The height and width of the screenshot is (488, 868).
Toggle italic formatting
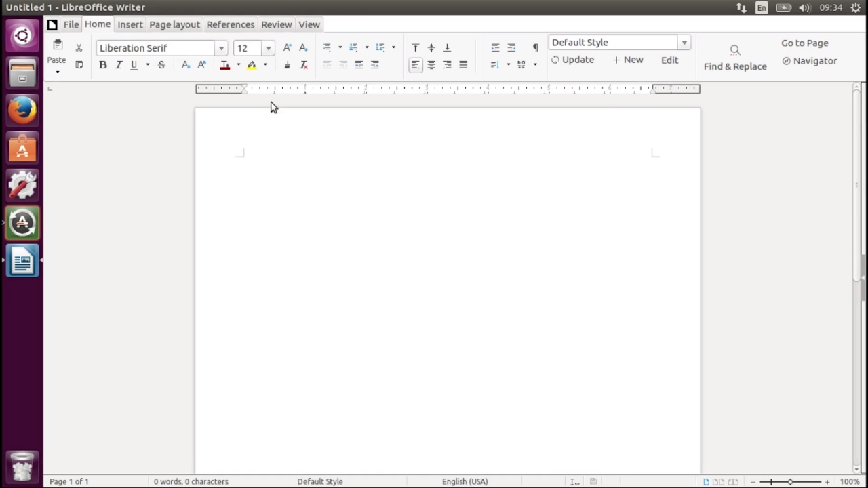pos(119,65)
